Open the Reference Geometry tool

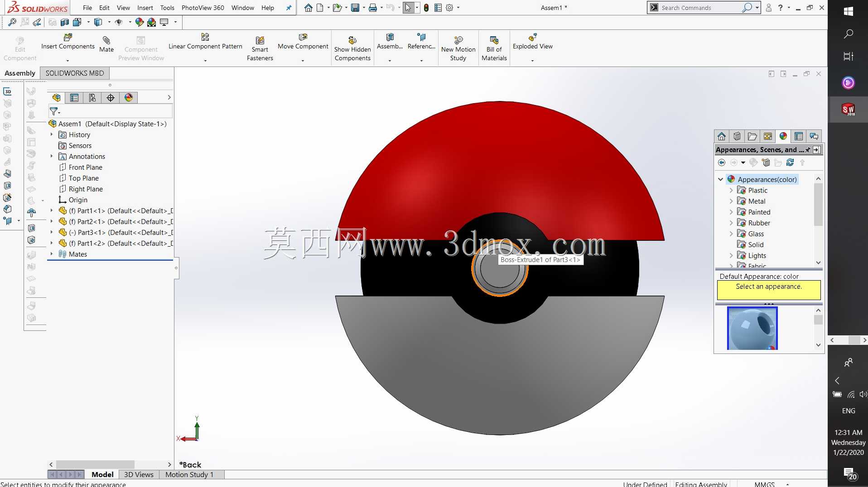[x=421, y=42]
